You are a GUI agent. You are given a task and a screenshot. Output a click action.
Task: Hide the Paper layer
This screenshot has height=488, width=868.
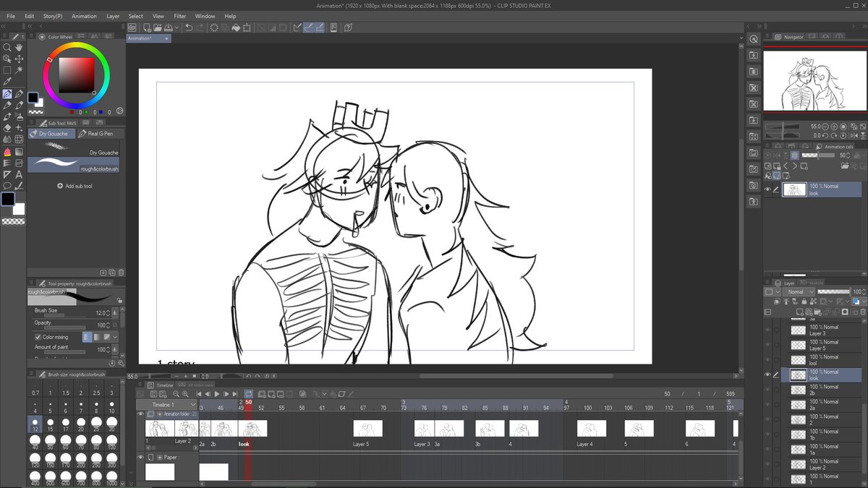140,456
